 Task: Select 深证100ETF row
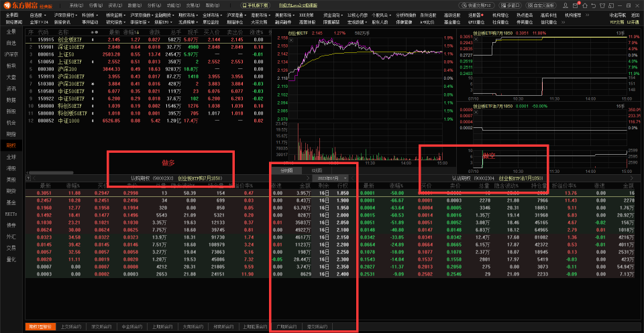point(148,47)
